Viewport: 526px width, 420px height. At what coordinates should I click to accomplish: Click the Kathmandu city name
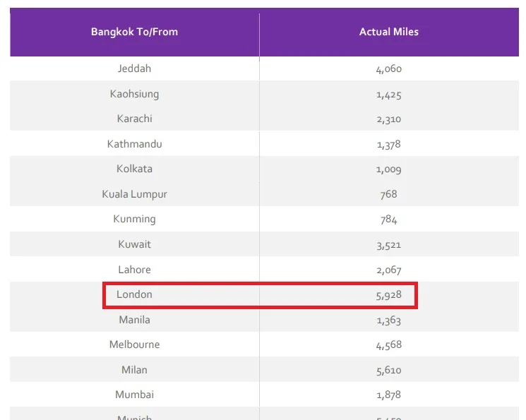click(135, 144)
